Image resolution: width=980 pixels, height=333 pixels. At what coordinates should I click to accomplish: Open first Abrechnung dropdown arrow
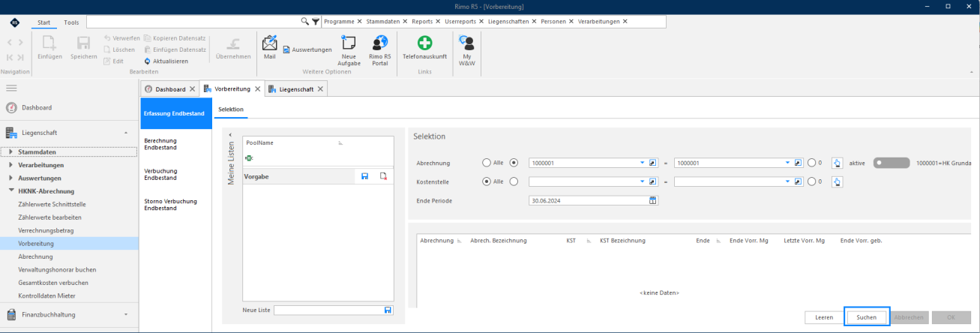point(642,162)
